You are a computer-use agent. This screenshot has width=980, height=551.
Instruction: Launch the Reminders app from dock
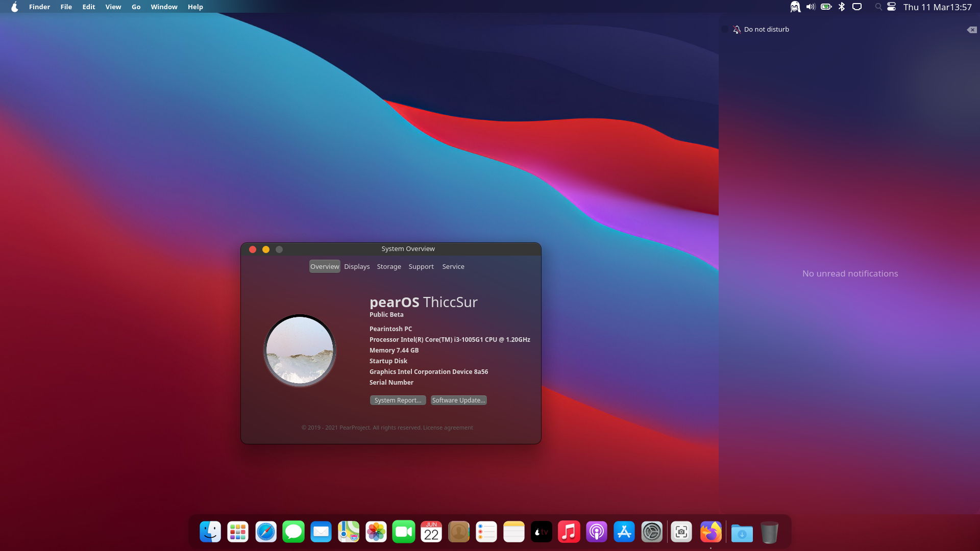coord(486,532)
